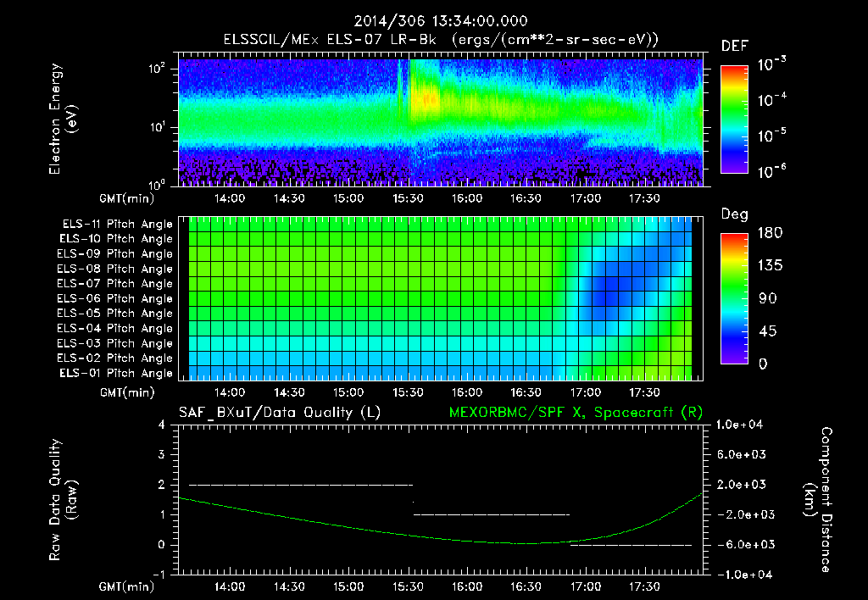This screenshot has height=600, width=868.
Task: Click the ELS-11 Pitch Angle row label
Action: pyautogui.click(x=117, y=225)
